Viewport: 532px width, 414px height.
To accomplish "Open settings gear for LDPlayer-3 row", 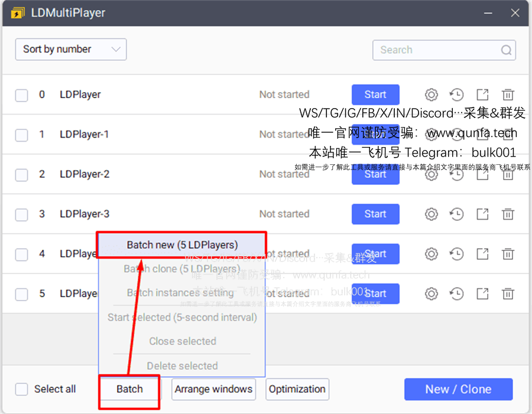I will [432, 214].
